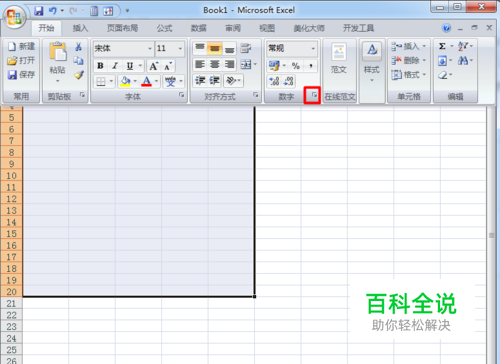Decrease indent icon
The image size is (500, 364).
(200, 81)
